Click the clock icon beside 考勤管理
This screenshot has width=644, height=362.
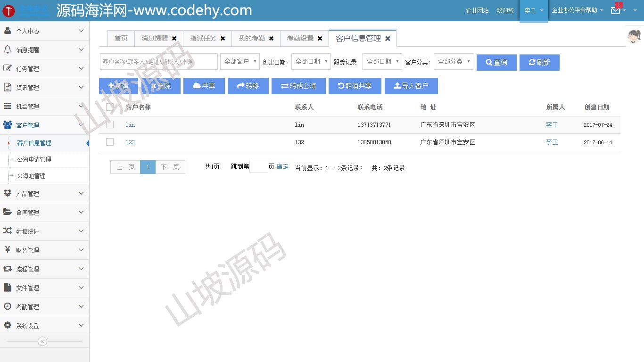[x=8, y=306]
